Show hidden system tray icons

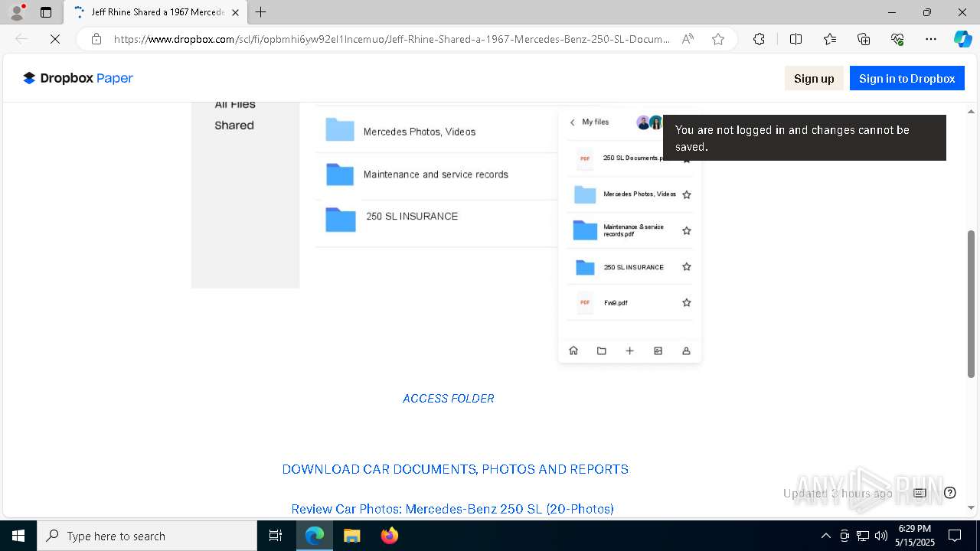pos(825,536)
